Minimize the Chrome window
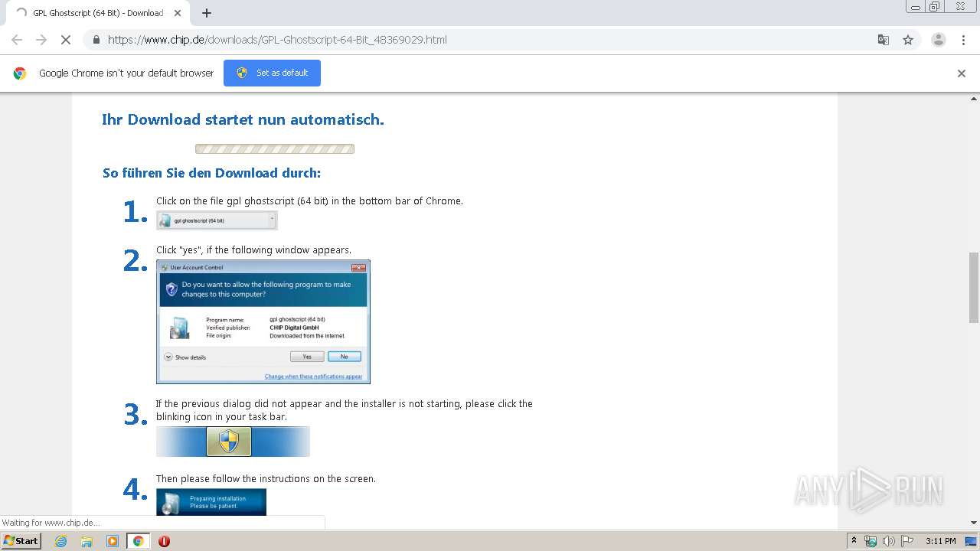This screenshot has width=980, height=551. point(915,6)
